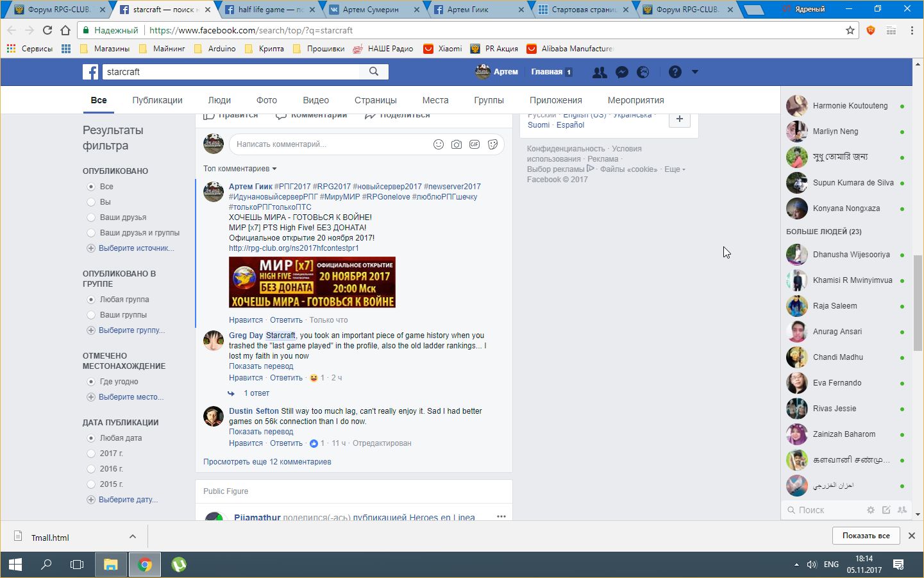Switch to Публикации search tab

[157, 100]
